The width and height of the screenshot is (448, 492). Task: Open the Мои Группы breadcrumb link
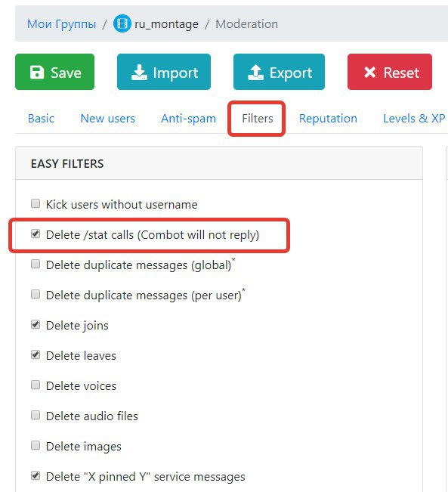click(x=61, y=24)
